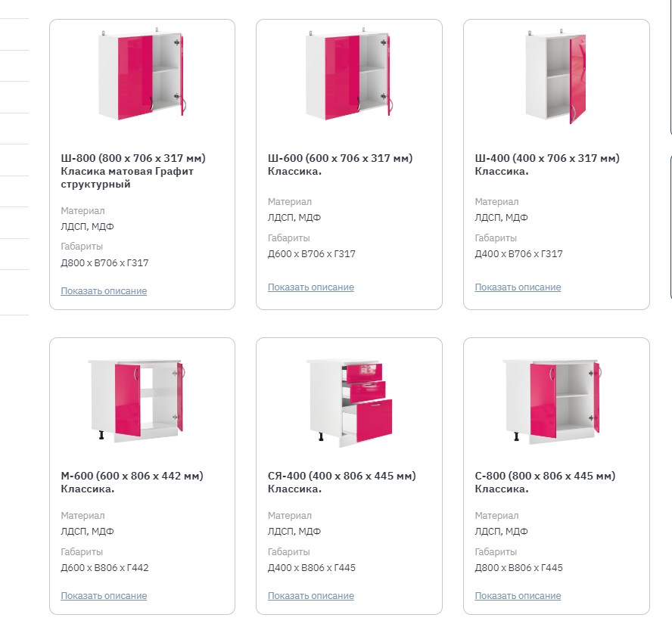This screenshot has width=672, height=627.
Task: Open the М-600 (600 x 806 x 442 мм) title
Action: [x=132, y=476]
